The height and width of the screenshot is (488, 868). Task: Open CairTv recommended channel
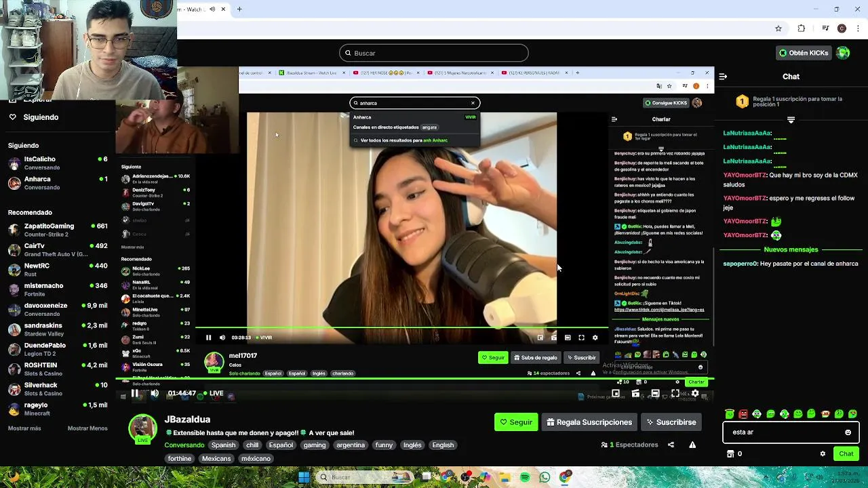tap(58, 249)
